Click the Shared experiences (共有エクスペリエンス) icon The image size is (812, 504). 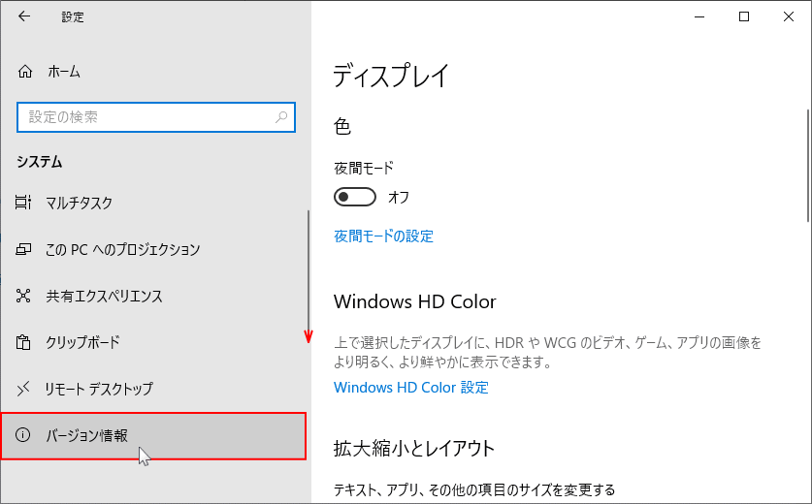point(23,296)
